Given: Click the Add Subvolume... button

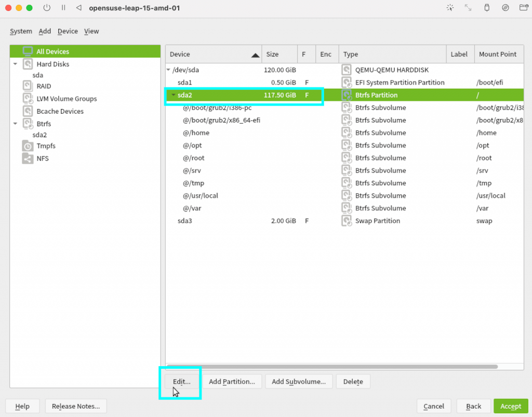Looking at the screenshot, I should click(x=299, y=381).
